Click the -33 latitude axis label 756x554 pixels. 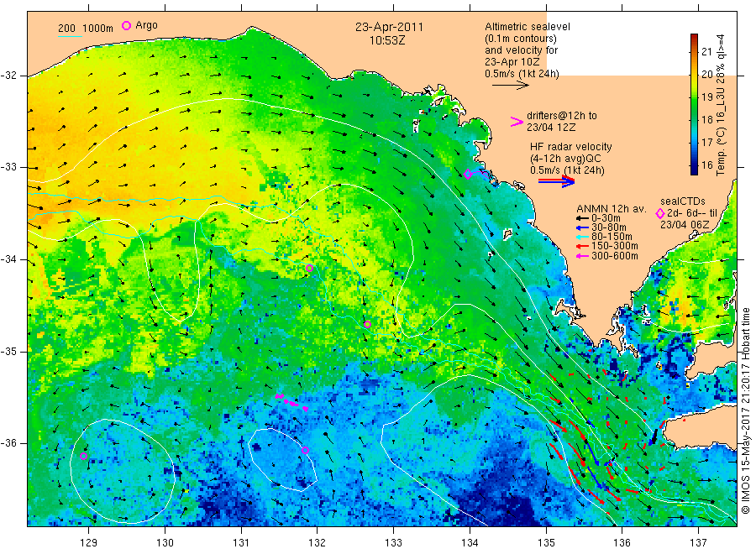tap(8, 167)
